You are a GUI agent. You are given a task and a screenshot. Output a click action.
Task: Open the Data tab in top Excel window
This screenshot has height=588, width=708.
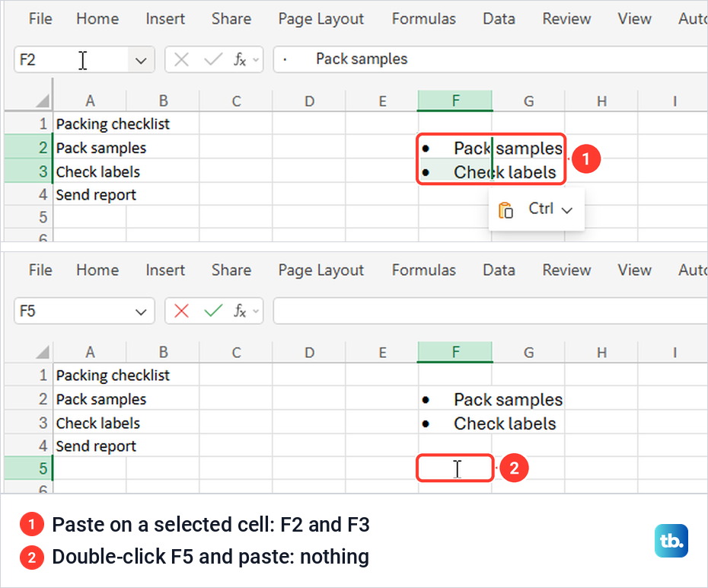tap(499, 18)
